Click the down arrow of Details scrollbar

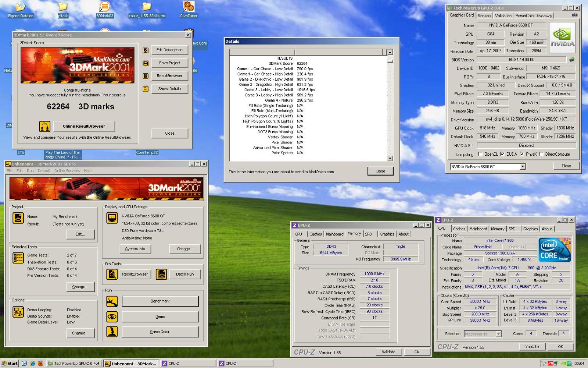pyautogui.click(x=390, y=159)
